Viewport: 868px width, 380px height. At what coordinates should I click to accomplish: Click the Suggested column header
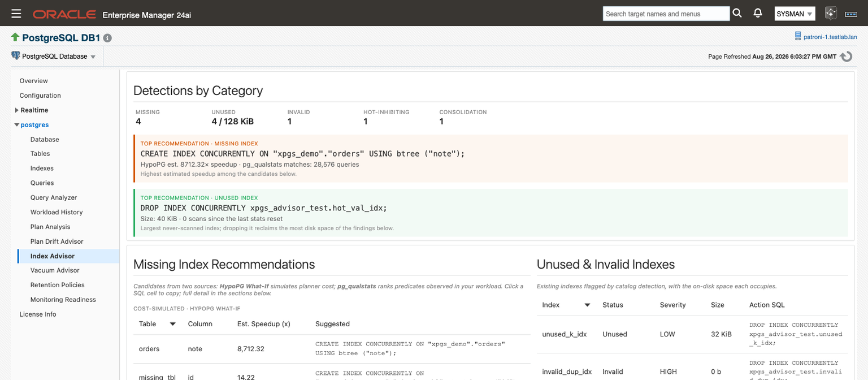coord(332,324)
